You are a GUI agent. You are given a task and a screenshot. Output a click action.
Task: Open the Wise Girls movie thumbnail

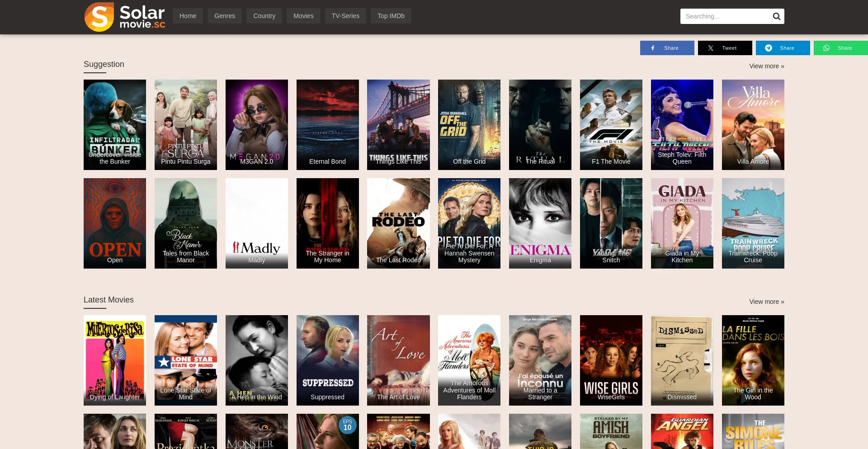[611, 360]
